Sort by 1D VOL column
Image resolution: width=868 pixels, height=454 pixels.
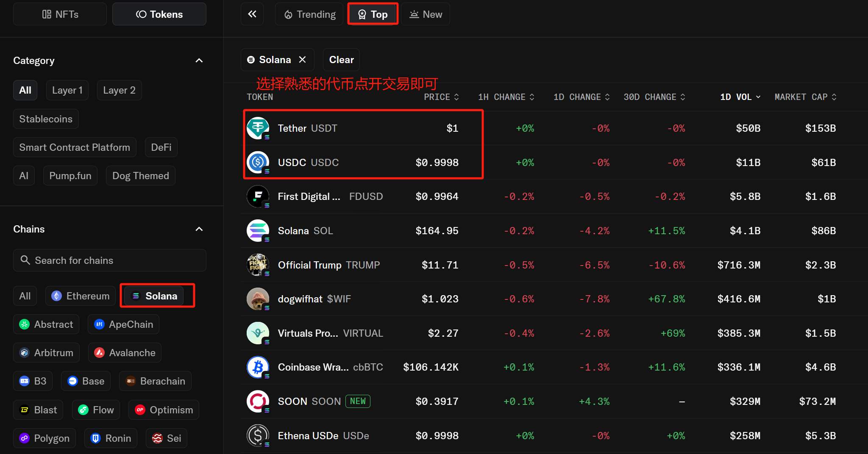coord(740,97)
